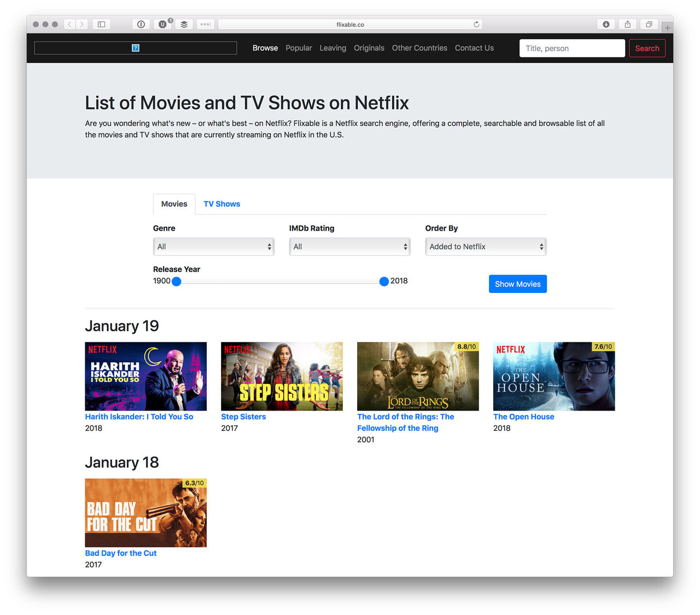The height and width of the screenshot is (615, 700).
Task: Click the Buffer stacked layers extension icon
Action: click(184, 24)
